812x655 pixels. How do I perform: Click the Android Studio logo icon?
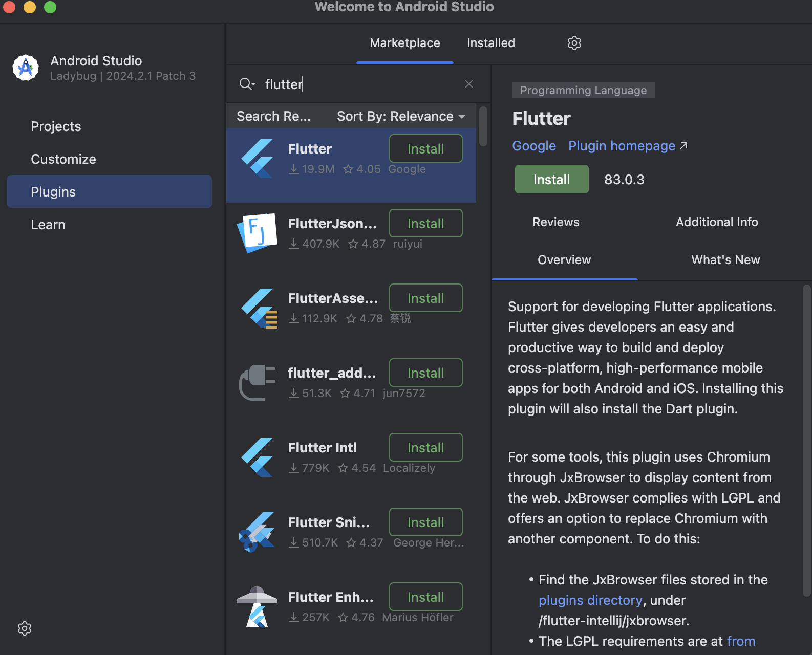tap(26, 68)
